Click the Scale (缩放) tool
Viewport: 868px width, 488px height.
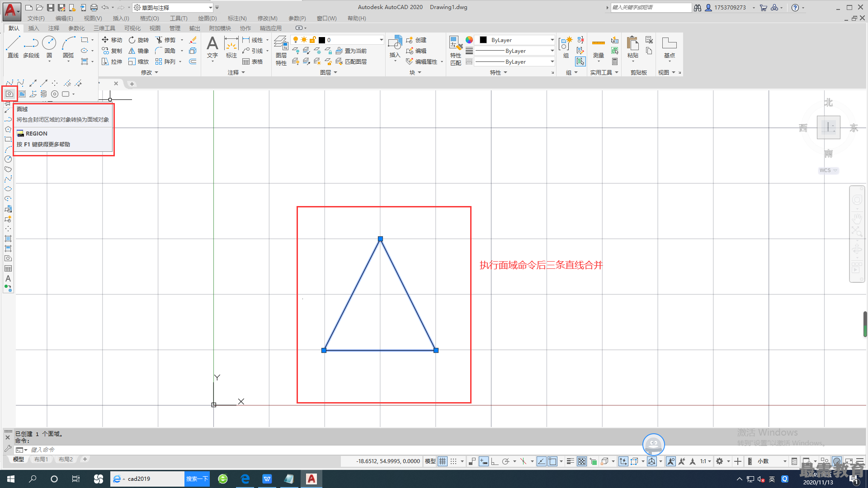tap(138, 62)
